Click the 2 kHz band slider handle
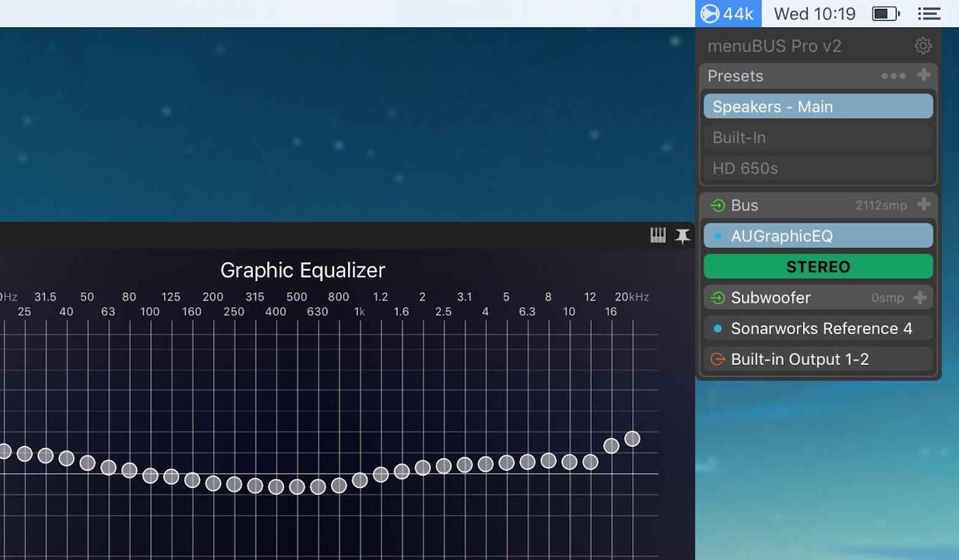Viewport: 959px width, 560px height. click(423, 468)
